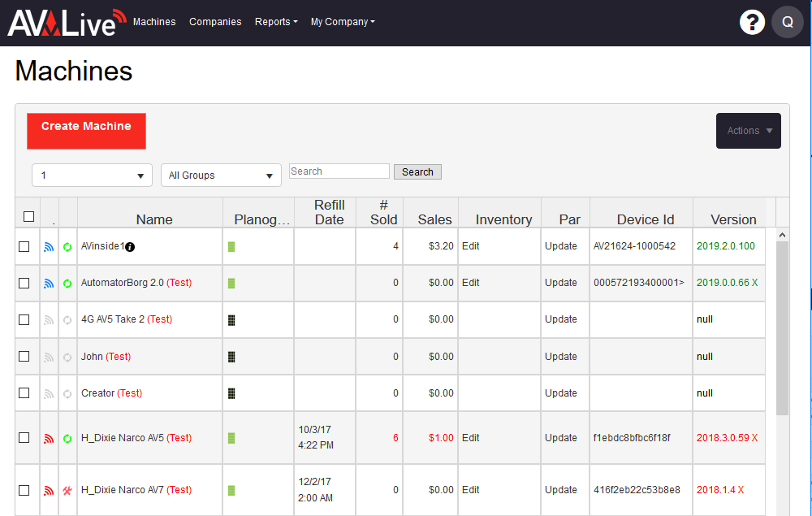
Task: Click gray refresh icon in Creator row
Action: pos(67,394)
